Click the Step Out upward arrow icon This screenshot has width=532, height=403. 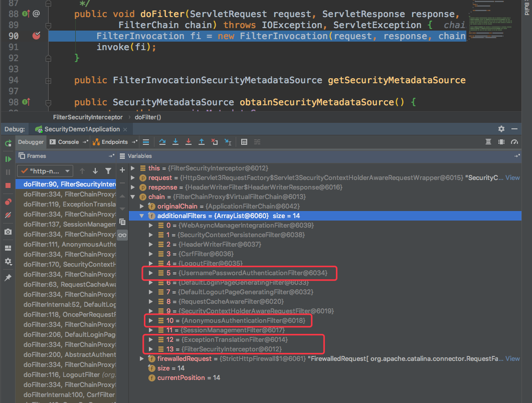click(x=201, y=142)
